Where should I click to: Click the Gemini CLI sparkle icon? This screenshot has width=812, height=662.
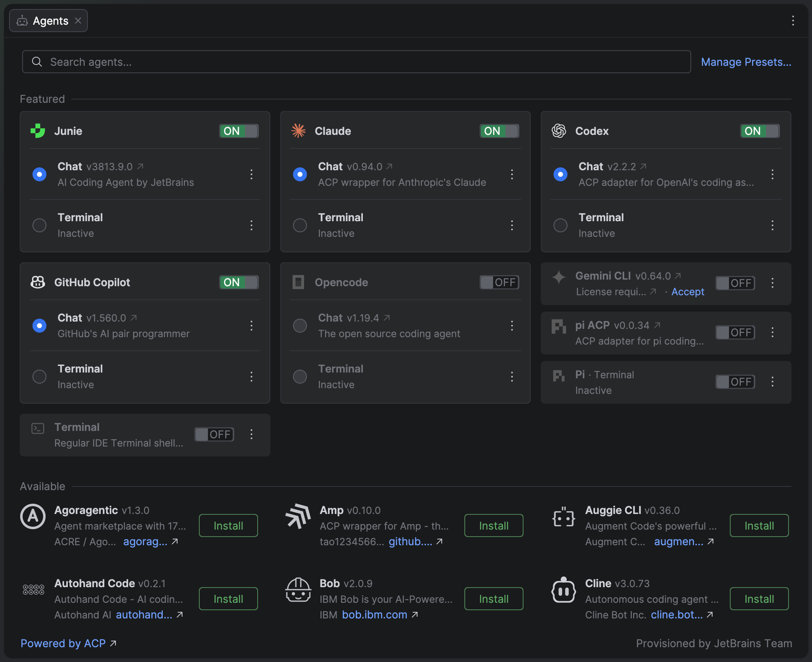pos(559,277)
